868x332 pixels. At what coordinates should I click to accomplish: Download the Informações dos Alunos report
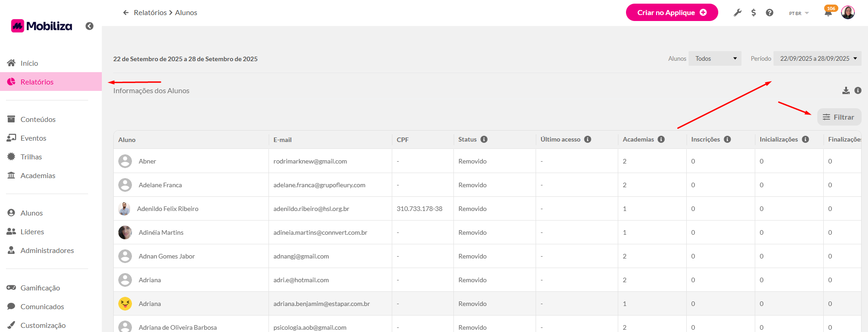tap(846, 90)
